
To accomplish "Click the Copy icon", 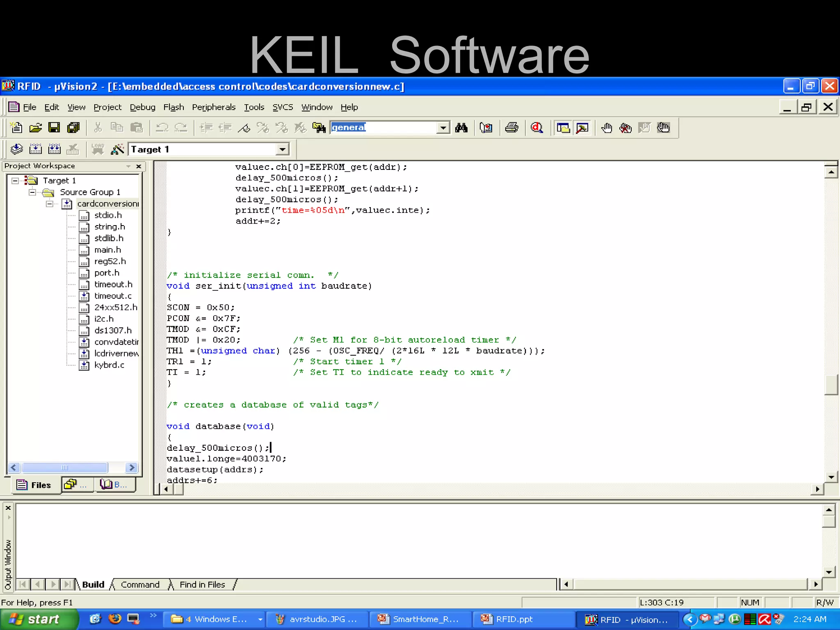I will pos(117,128).
